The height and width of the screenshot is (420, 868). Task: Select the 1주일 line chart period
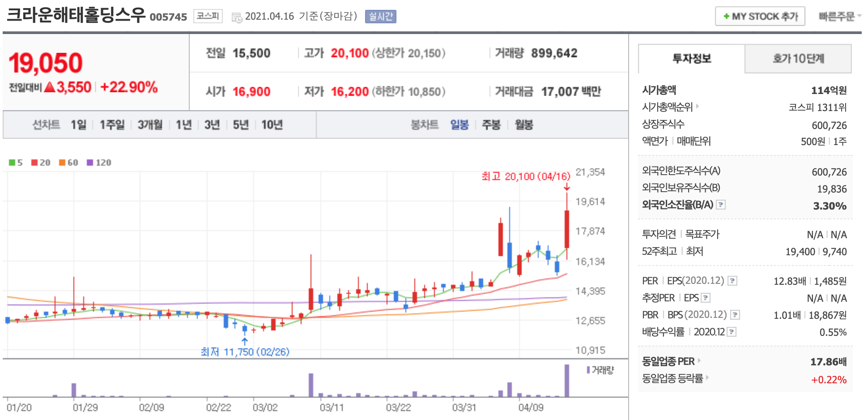[x=112, y=124]
